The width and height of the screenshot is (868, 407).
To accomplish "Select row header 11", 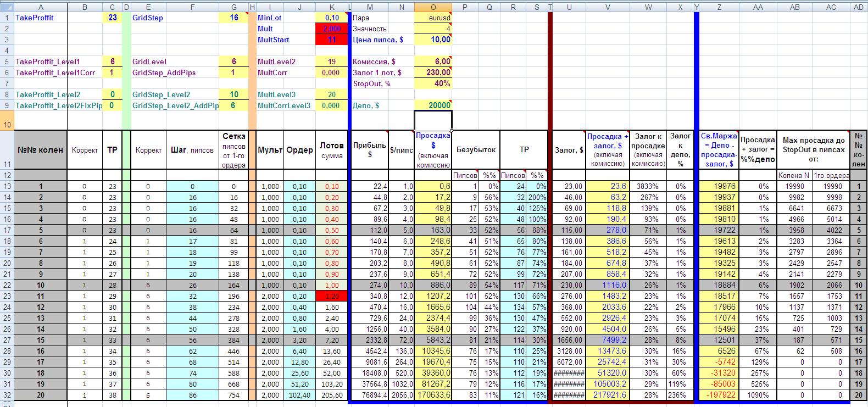I will pos(7,150).
